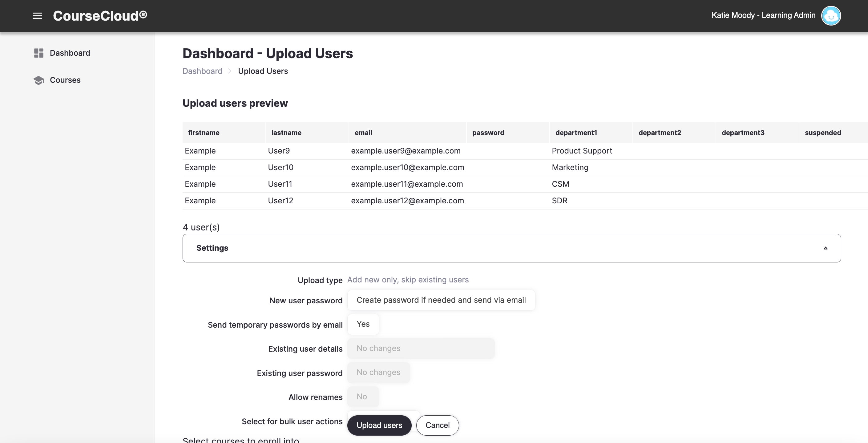Open the Upload type selector

[x=408, y=280]
